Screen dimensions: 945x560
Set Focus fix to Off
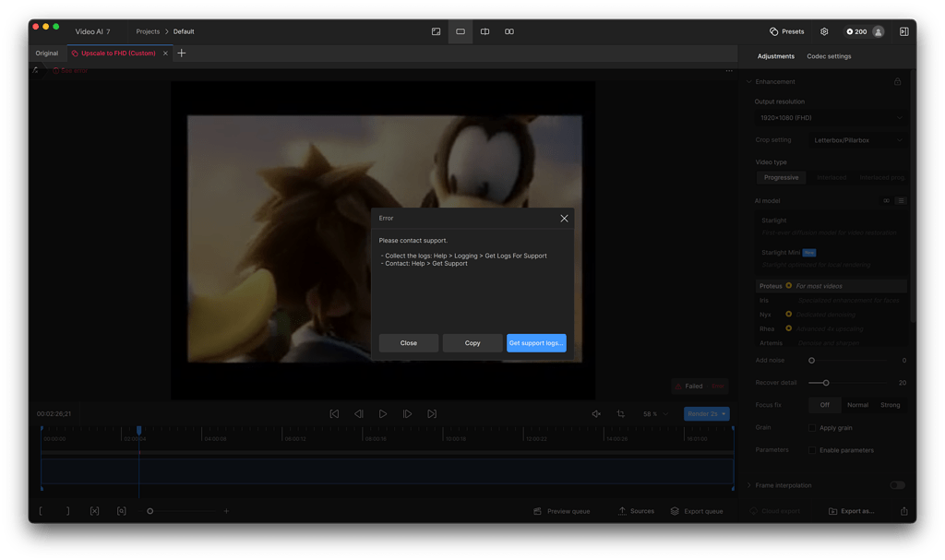pyautogui.click(x=824, y=405)
